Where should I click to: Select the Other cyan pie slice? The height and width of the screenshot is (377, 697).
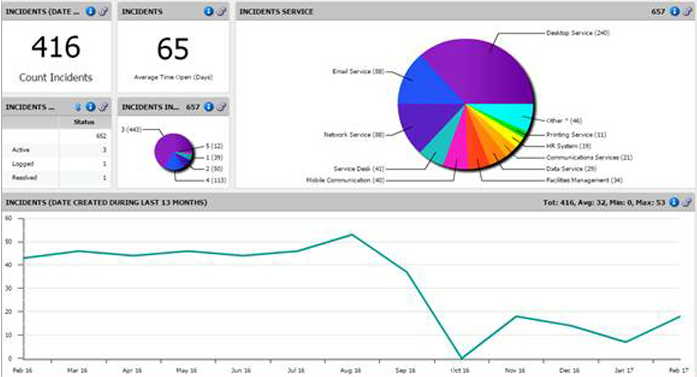point(511,115)
